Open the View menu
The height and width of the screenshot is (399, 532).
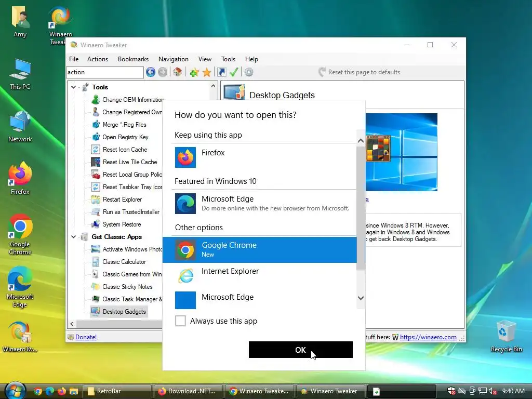pos(205,59)
